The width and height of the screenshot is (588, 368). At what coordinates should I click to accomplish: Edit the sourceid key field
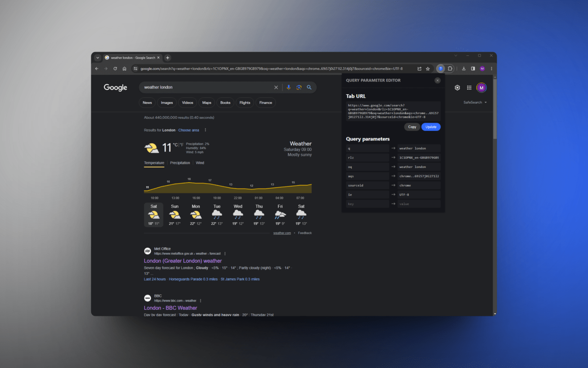(x=367, y=185)
